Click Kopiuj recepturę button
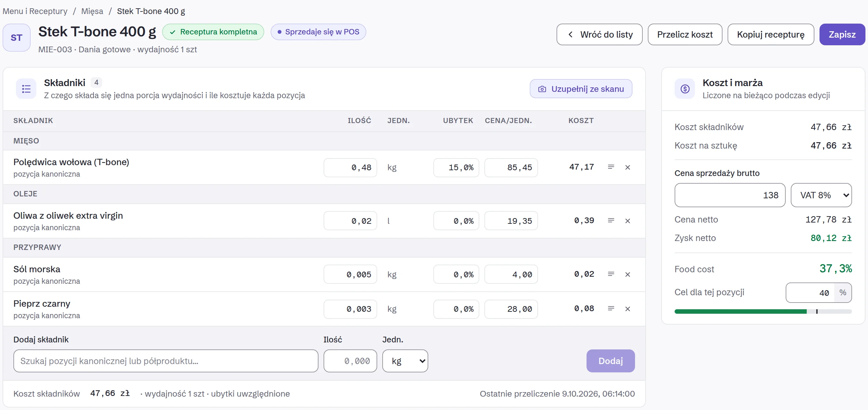 pyautogui.click(x=771, y=34)
